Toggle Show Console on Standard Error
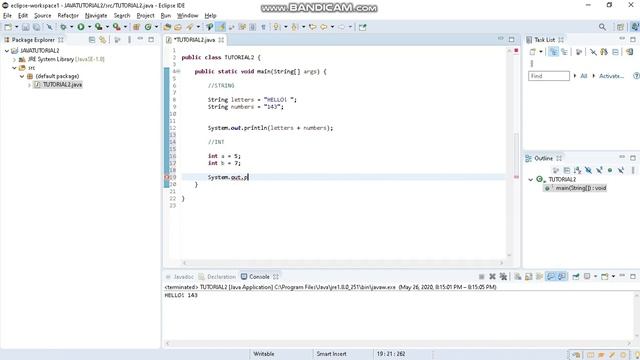The width and height of the screenshot is (640, 360). tap(562, 277)
